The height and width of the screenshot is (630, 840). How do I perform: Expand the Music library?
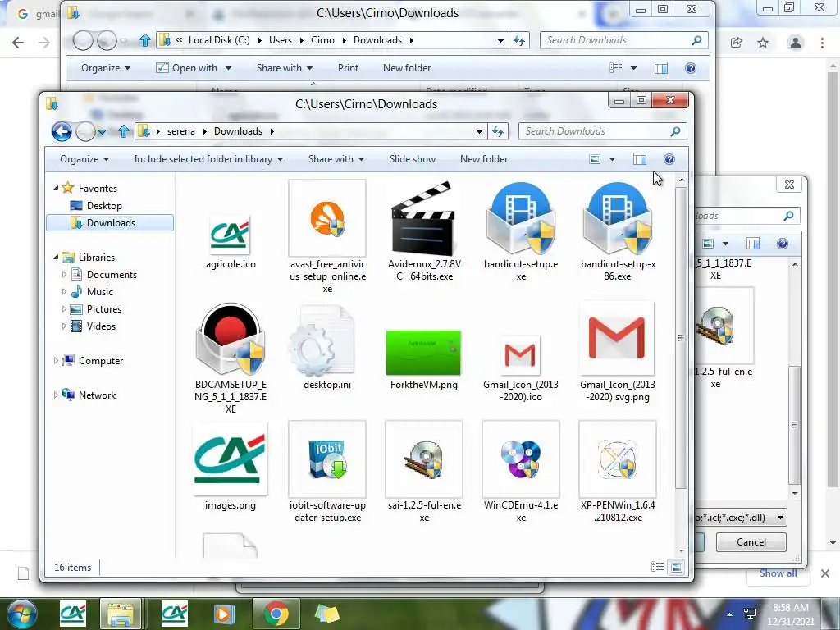[x=64, y=291]
